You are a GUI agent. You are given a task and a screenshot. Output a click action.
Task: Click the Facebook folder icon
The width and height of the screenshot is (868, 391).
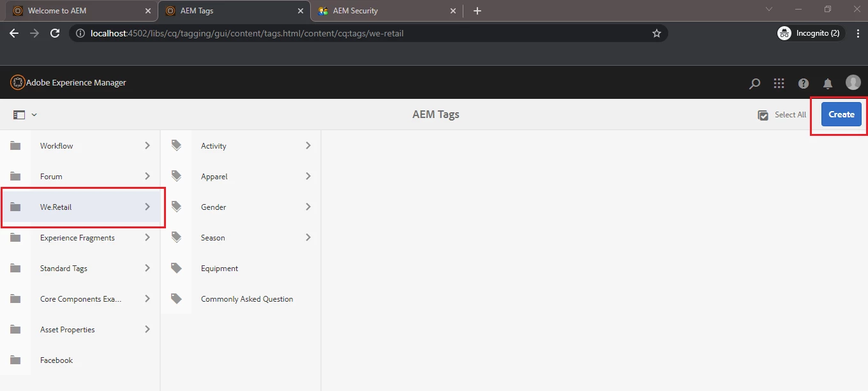coord(15,360)
